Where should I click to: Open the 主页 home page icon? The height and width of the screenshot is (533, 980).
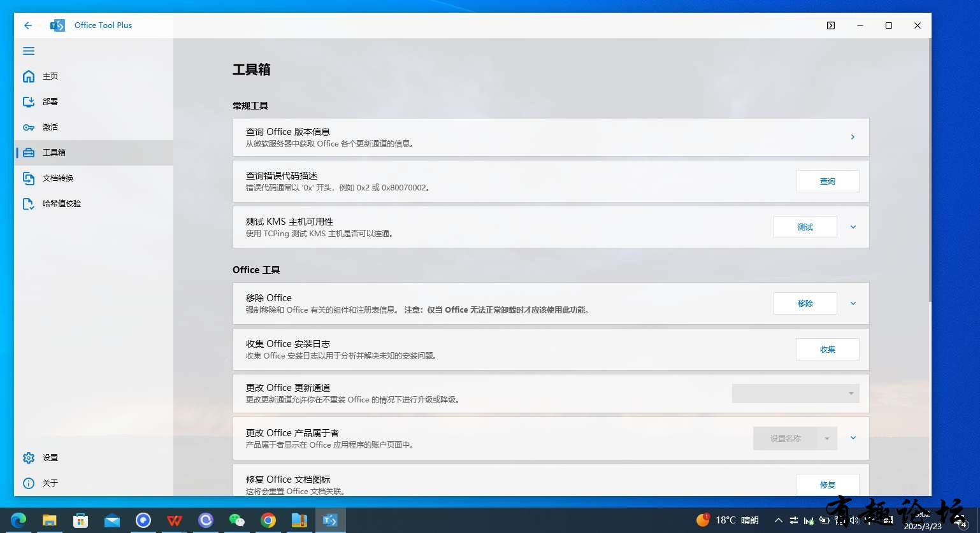[29, 76]
